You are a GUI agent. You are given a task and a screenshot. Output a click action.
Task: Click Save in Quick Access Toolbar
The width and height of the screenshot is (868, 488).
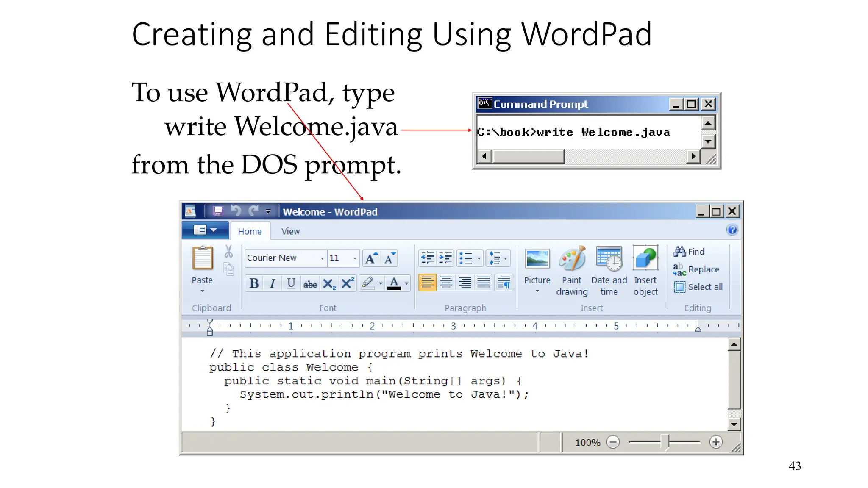click(218, 211)
